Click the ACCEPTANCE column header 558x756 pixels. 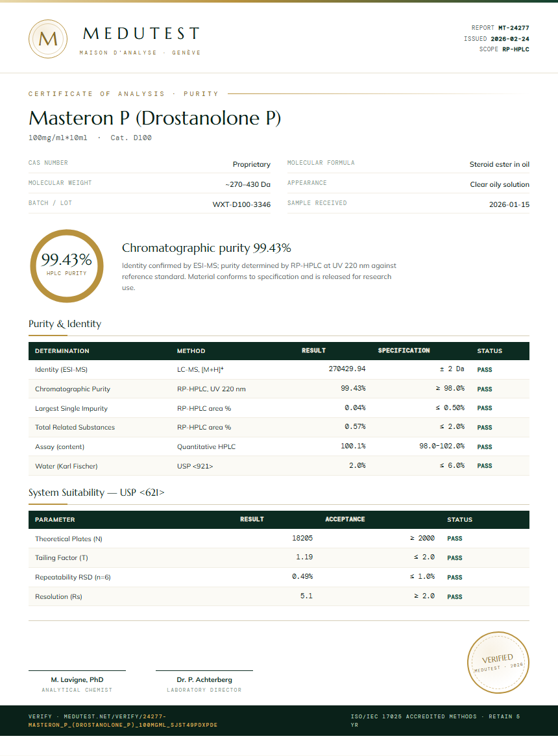click(x=345, y=519)
